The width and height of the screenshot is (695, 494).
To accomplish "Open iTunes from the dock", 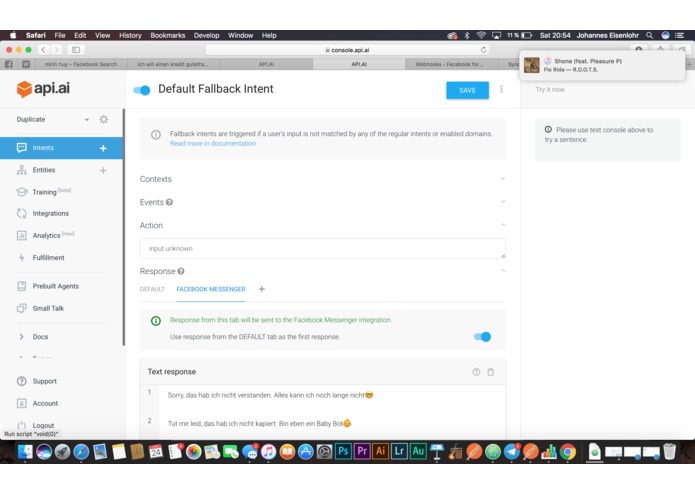I will pyautogui.click(x=268, y=451).
